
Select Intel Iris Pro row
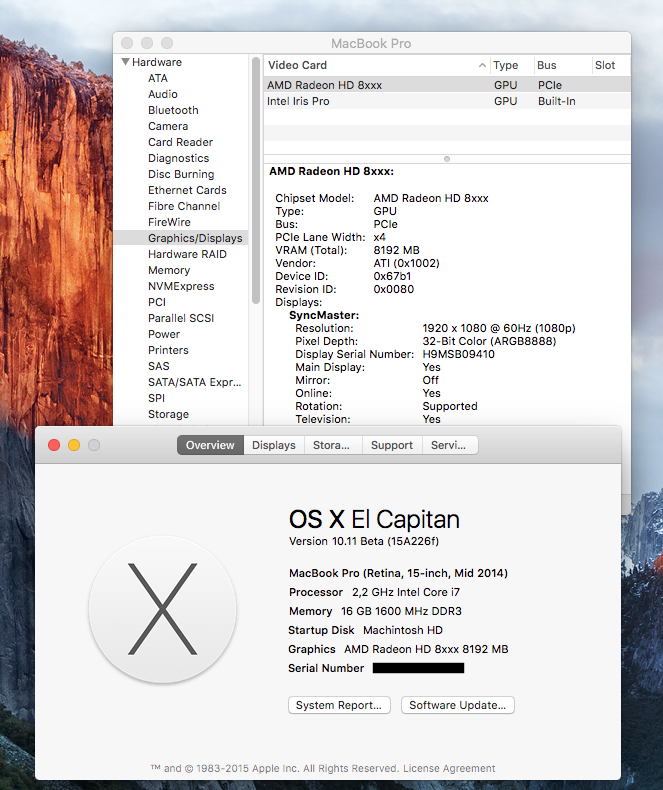click(x=447, y=101)
